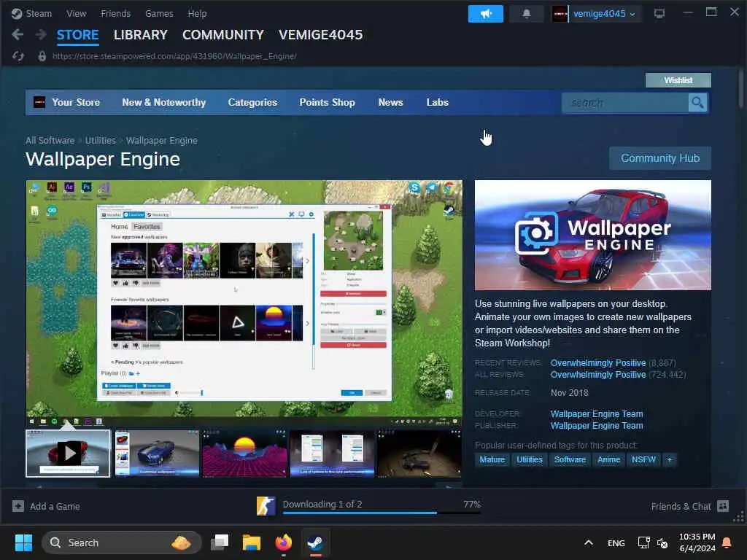
Task: Reload the store page
Action: (18, 56)
